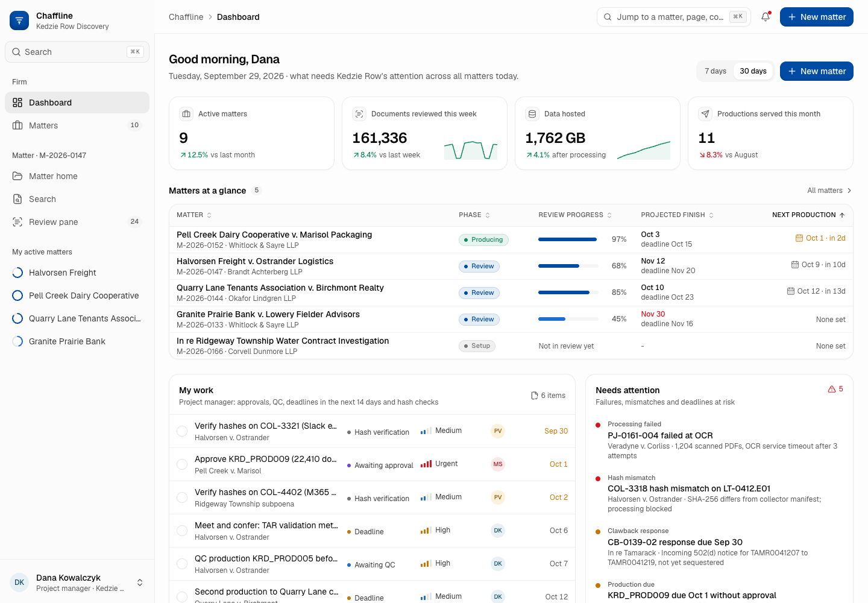Viewport: 868px width, 603px height.
Task: Click the Chaffline breadcrumb link
Action: click(186, 17)
